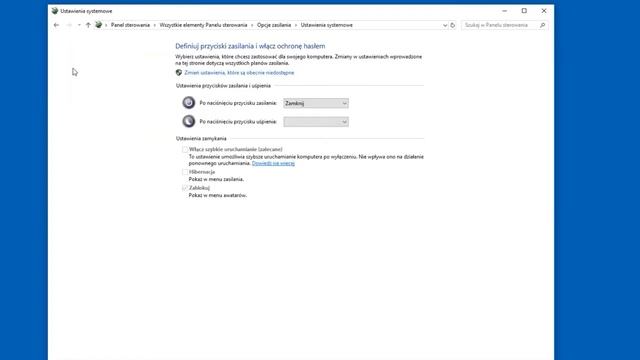640x360 pixels.
Task: Click the Pokaż w menu zasilania text
Action: click(216, 179)
